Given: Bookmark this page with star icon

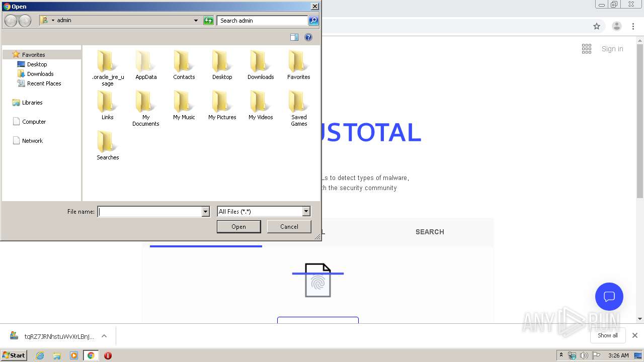Looking at the screenshot, I should click(x=597, y=26).
